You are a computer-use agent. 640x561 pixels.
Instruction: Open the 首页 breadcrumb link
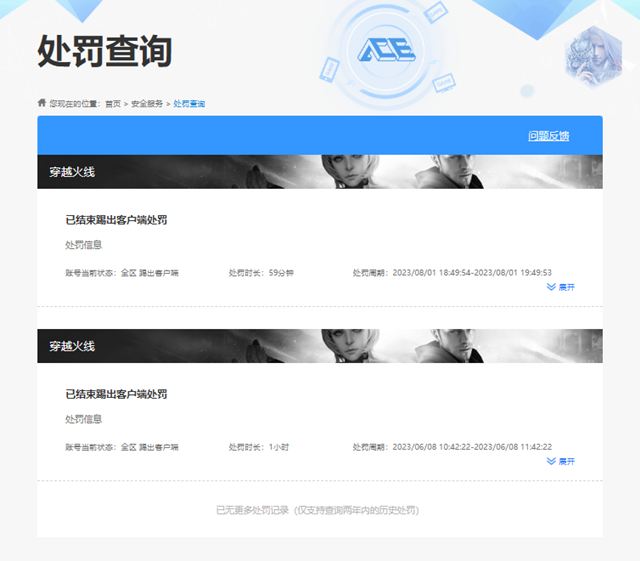[113, 104]
